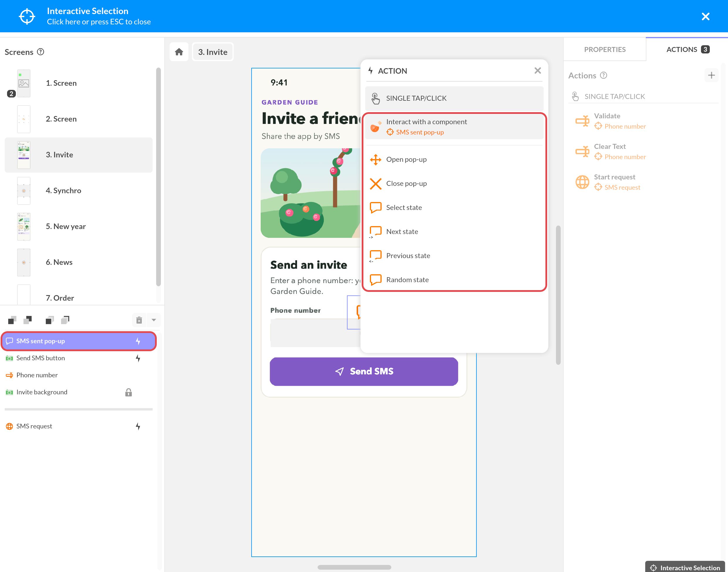
Task: Choose Interact with a component action
Action: (x=454, y=127)
